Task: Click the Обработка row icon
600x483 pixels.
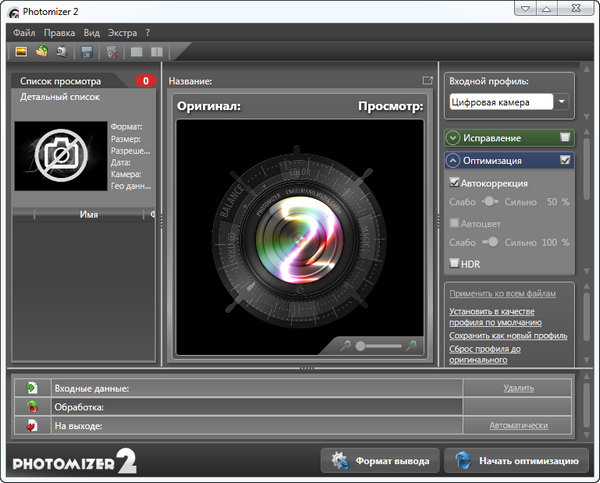Action: [32, 406]
